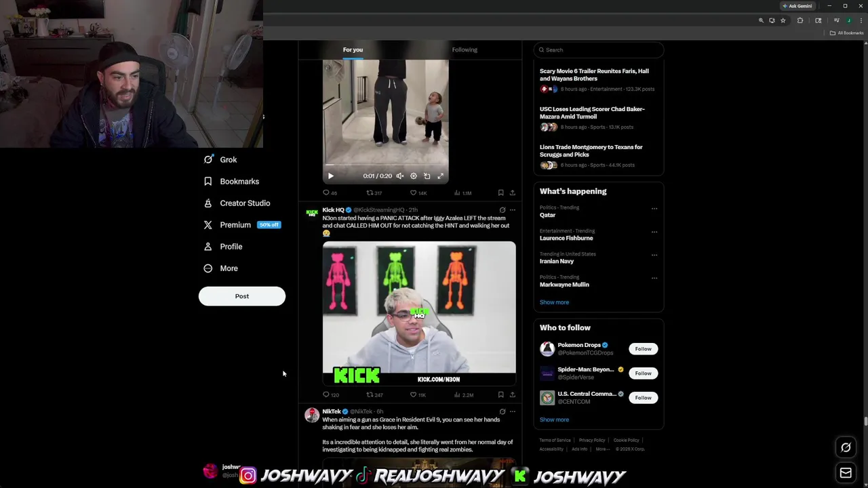Screen dimensions: 868x488
Task: Open Grok explain icon on Kick HQ post
Action: pyautogui.click(x=502, y=210)
